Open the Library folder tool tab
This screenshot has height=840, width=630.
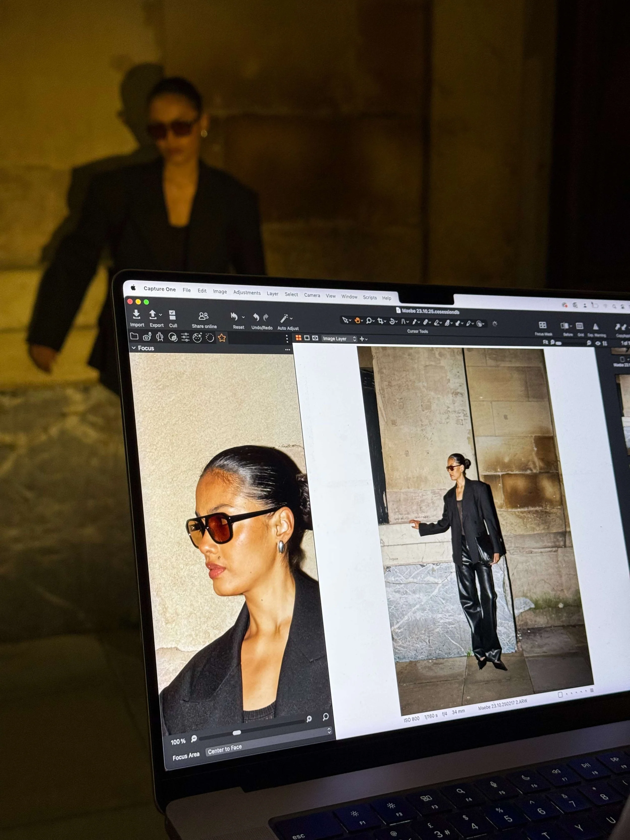(134, 336)
